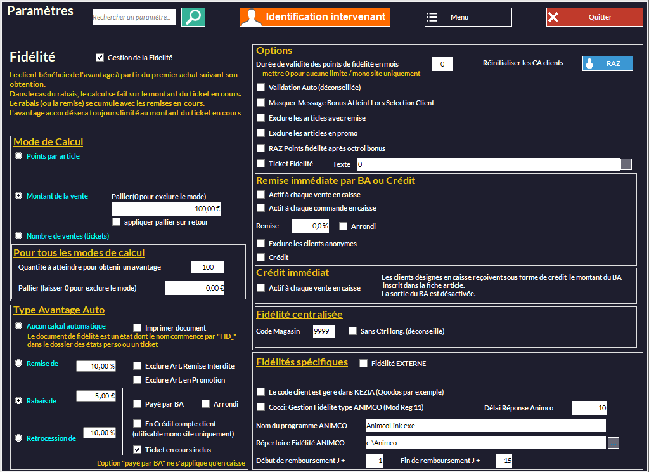Image resolution: width=649 pixels, height=472 pixels.
Task: Click the Code Magasin input field
Action: (x=323, y=330)
